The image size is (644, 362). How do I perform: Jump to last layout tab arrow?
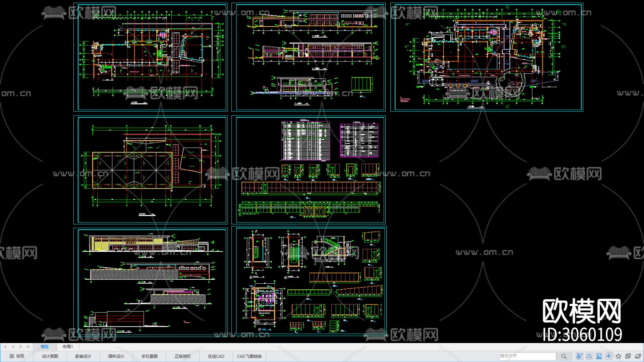[28, 347]
